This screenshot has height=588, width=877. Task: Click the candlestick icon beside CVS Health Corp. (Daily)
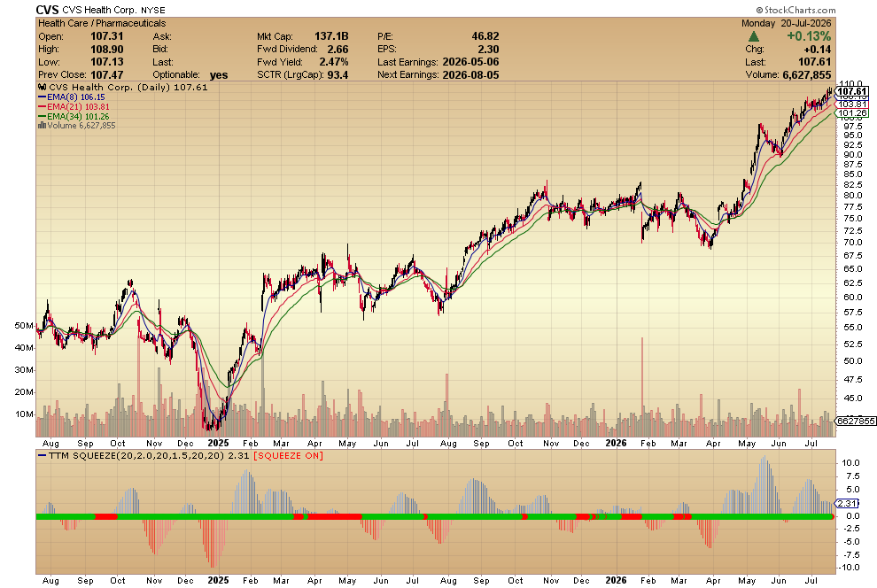pyautogui.click(x=42, y=87)
